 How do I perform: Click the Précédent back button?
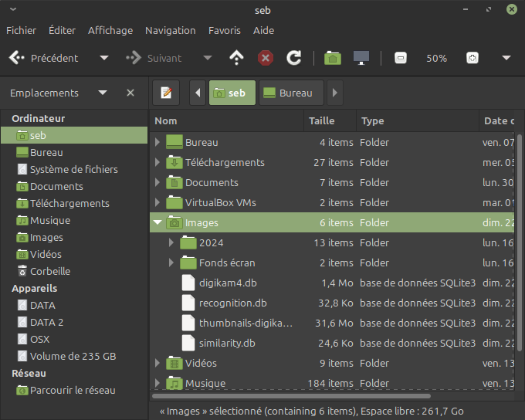[x=45, y=58]
